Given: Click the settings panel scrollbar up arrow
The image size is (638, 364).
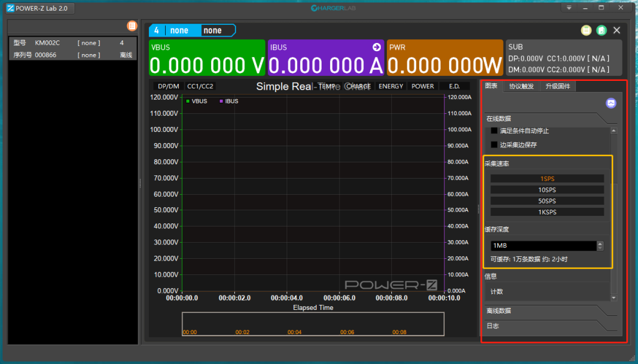Looking at the screenshot, I should (x=614, y=131).
